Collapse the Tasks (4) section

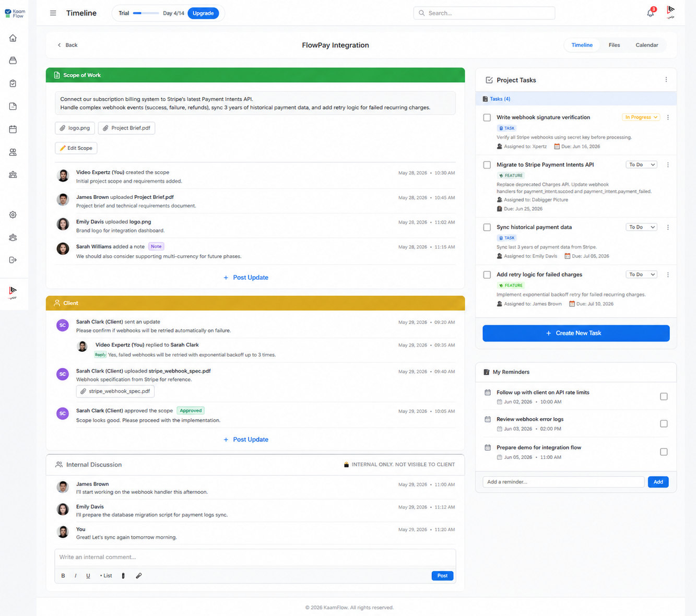pyautogui.click(x=576, y=99)
